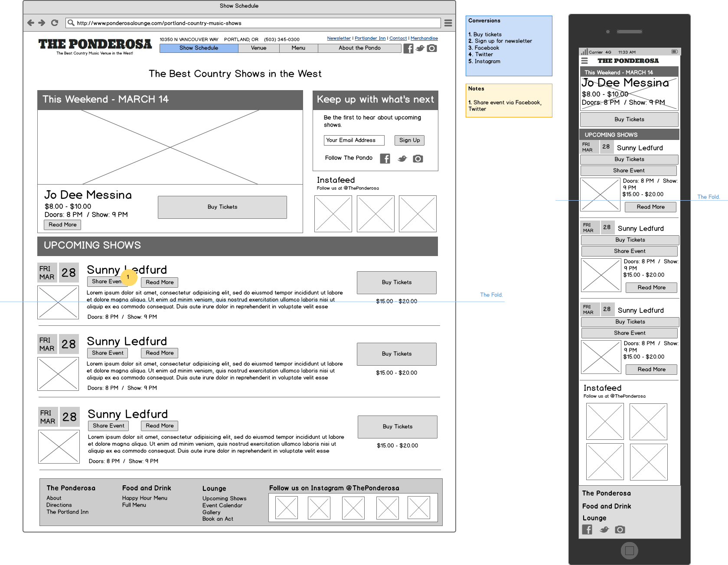Click the mobile signal strength bars icon
Viewport: 728px width, 565px height.
click(584, 52)
